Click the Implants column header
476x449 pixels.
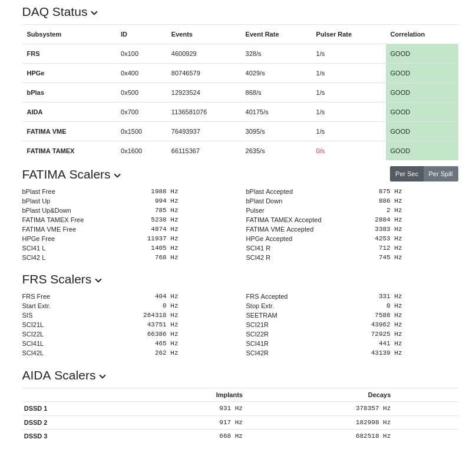pyautogui.click(x=229, y=395)
